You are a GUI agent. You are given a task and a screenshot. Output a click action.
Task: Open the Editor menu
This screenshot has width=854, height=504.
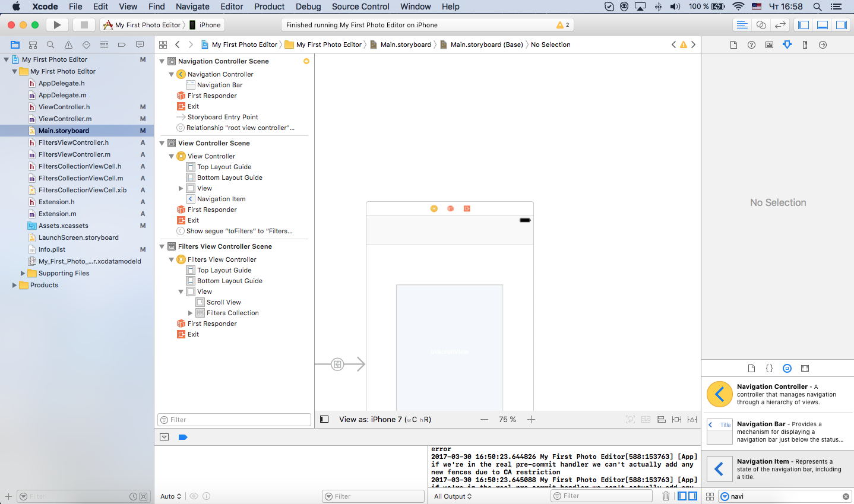[232, 7]
